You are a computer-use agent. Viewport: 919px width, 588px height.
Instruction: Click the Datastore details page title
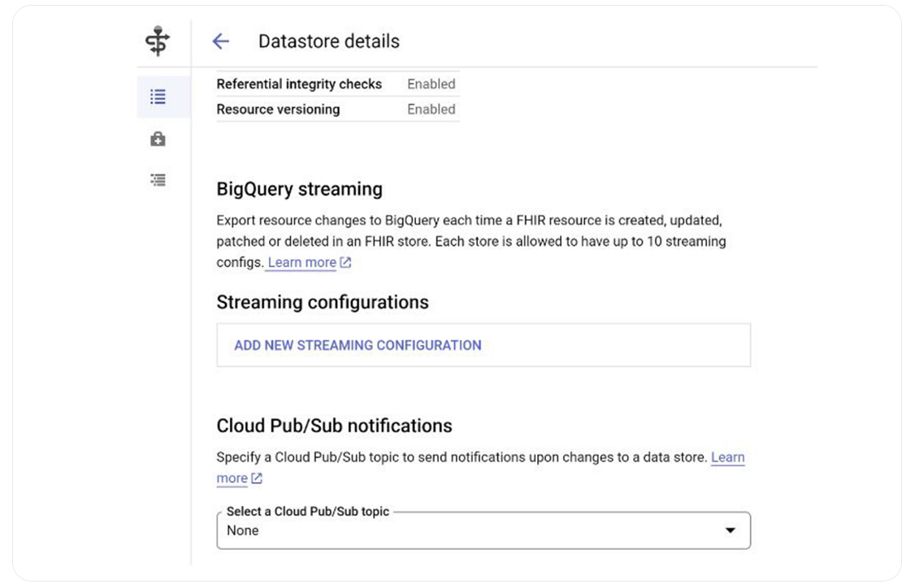pyautogui.click(x=328, y=41)
